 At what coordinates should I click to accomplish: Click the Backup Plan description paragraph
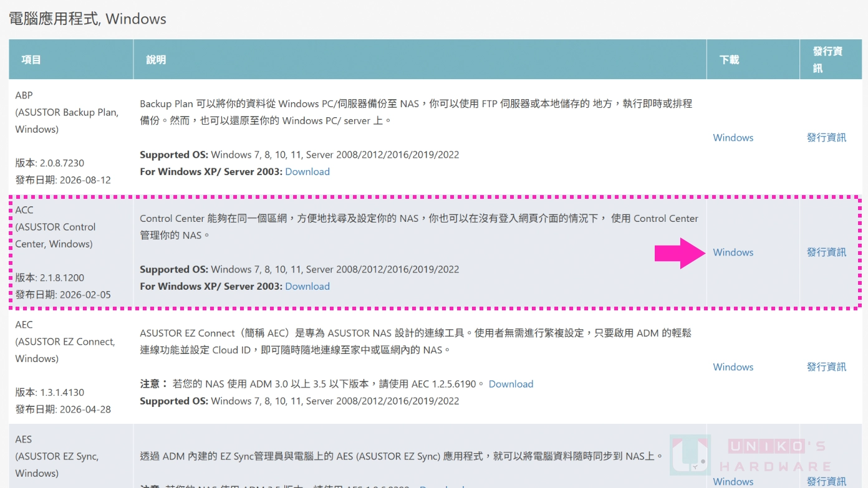(416, 112)
